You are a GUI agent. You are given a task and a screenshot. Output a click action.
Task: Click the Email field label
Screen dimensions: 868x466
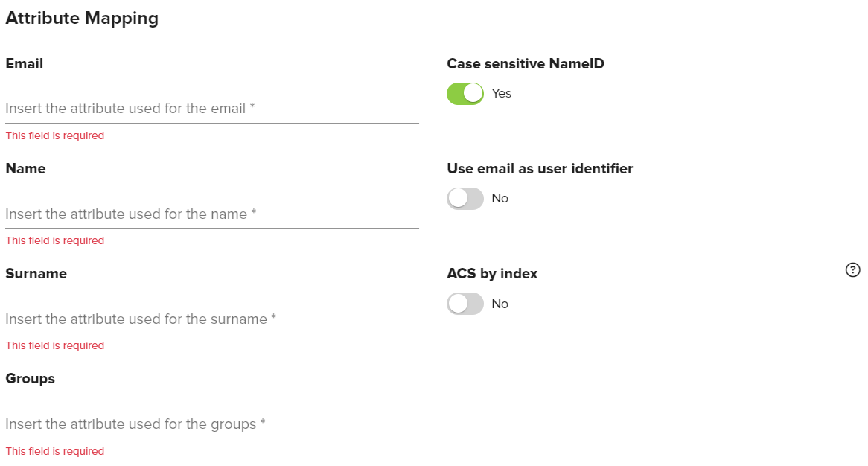[25, 64]
